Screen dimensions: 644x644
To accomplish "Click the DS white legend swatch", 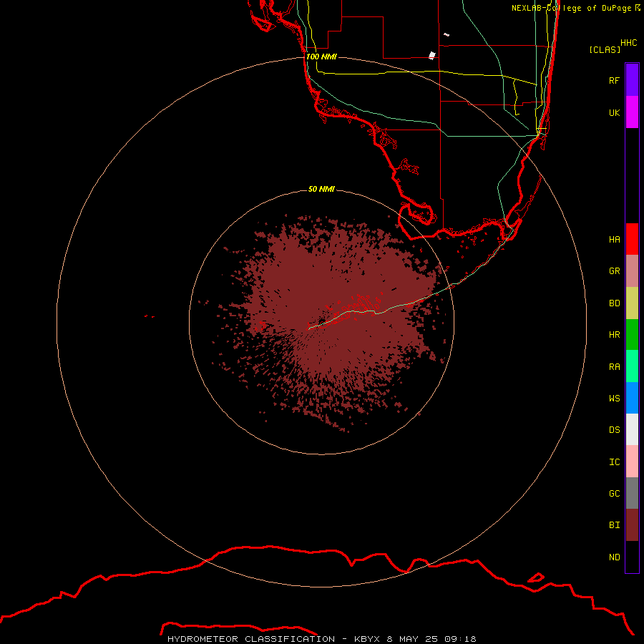I will pos(632,429).
